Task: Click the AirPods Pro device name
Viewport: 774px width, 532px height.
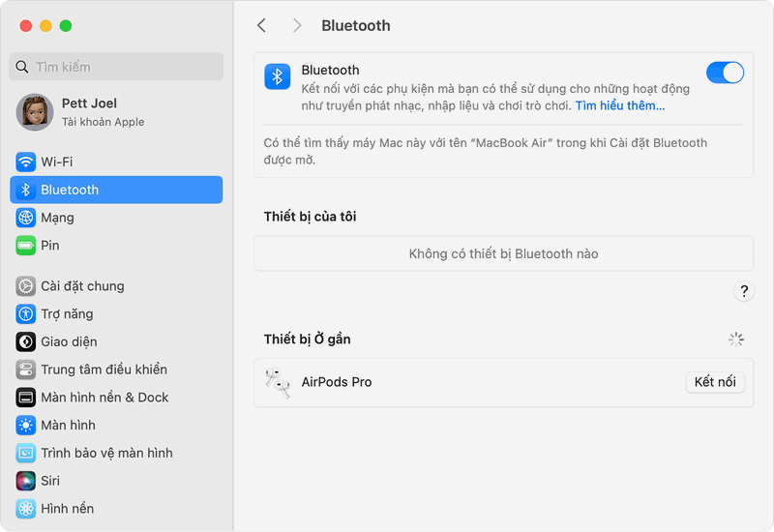Action: [x=337, y=382]
